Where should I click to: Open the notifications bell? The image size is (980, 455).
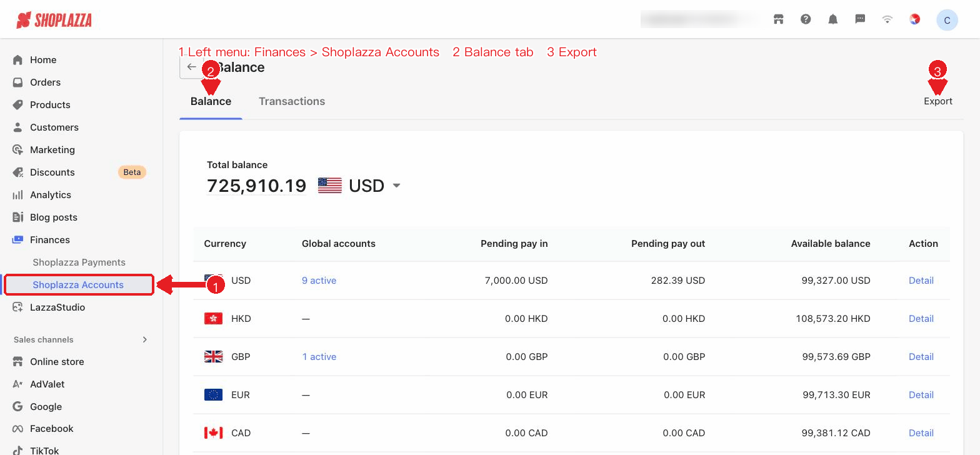coord(832,19)
